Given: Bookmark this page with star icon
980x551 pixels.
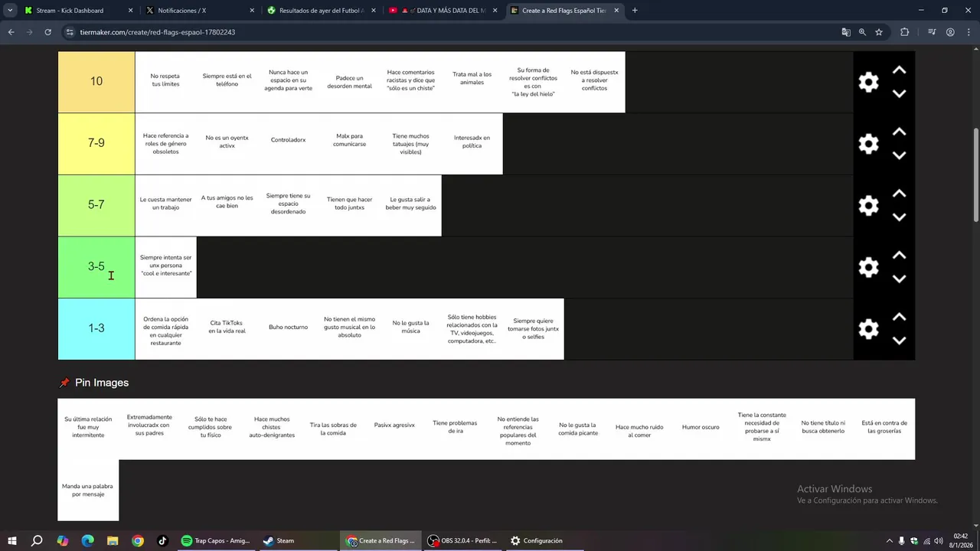Looking at the screenshot, I should (x=879, y=32).
